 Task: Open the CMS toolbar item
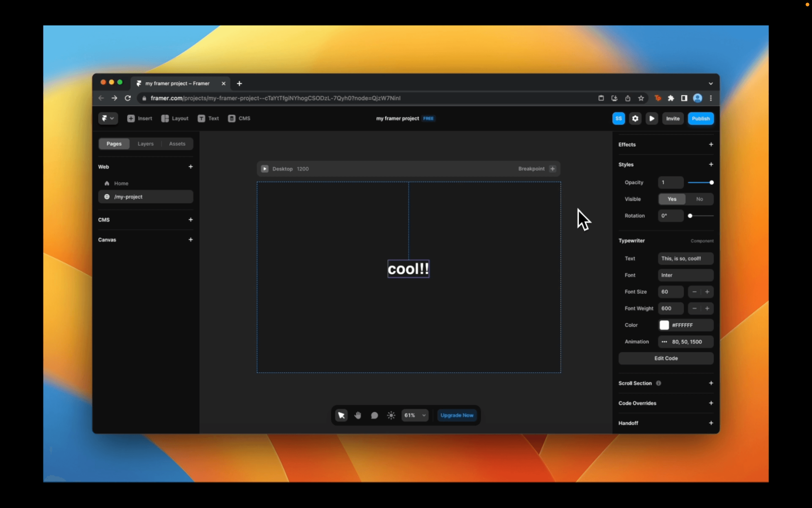(x=239, y=118)
